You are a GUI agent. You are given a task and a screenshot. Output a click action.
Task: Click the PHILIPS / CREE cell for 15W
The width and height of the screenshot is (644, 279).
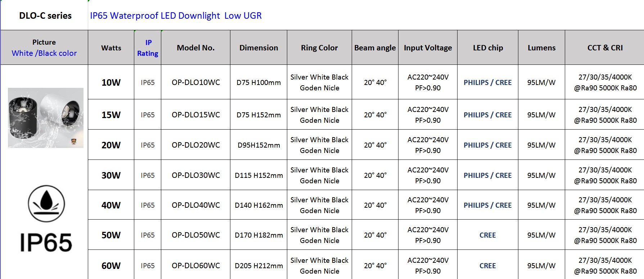(487, 115)
